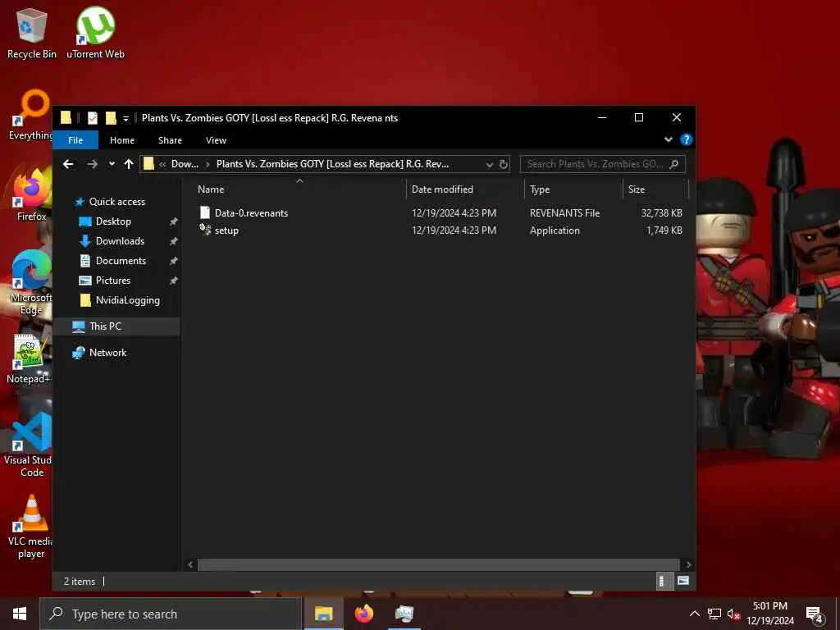Select the Everything search desktop icon
The height and width of the screenshot is (630, 840).
pyautogui.click(x=31, y=115)
